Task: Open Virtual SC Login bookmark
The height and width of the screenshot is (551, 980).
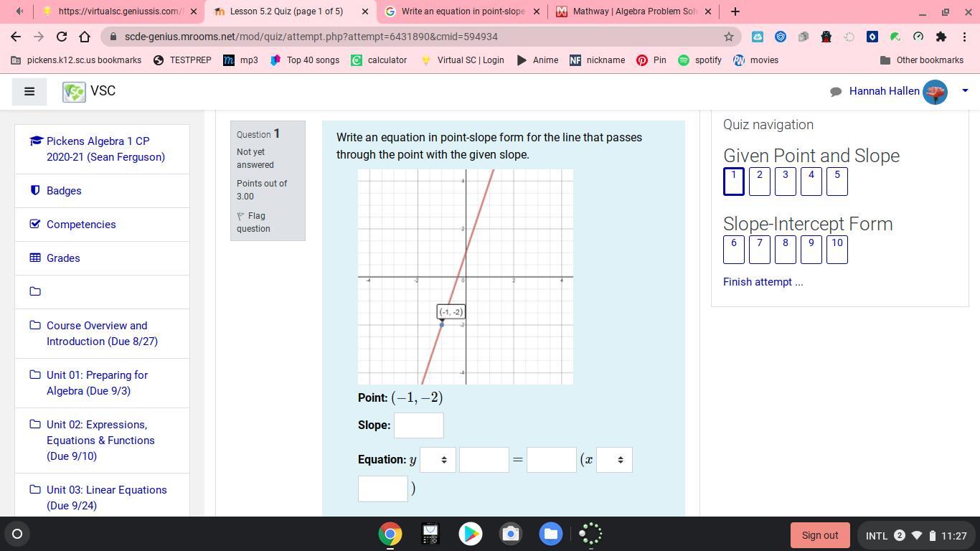Action: pos(462,60)
